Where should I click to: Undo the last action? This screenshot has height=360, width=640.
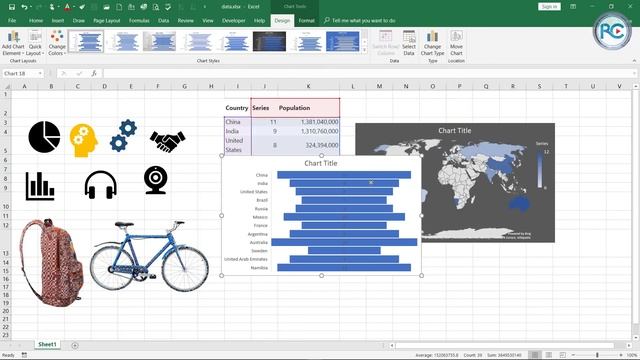point(24,7)
